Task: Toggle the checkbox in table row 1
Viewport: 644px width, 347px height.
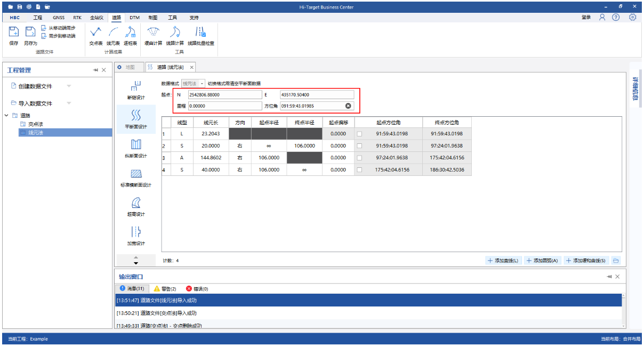Action: click(360, 134)
